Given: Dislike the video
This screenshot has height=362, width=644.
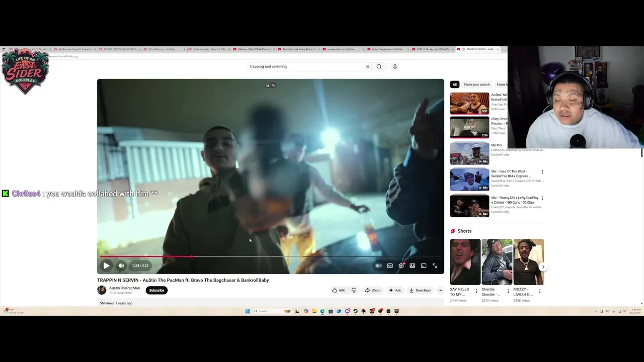Looking at the screenshot, I should pos(354,290).
